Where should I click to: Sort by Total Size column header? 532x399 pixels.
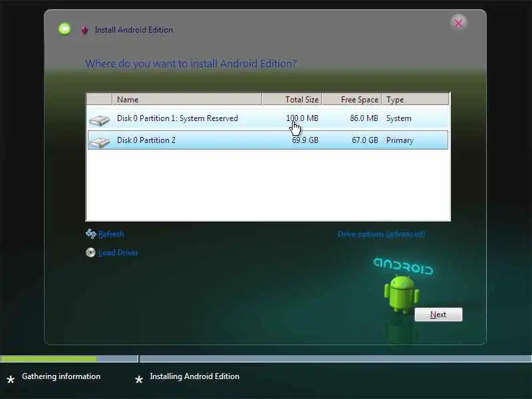click(292, 99)
